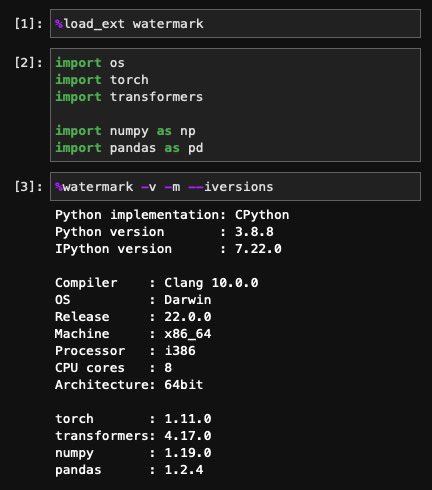Click the cell prompt labeled [3]:
The image size is (432, 490).
click(28, 186)
